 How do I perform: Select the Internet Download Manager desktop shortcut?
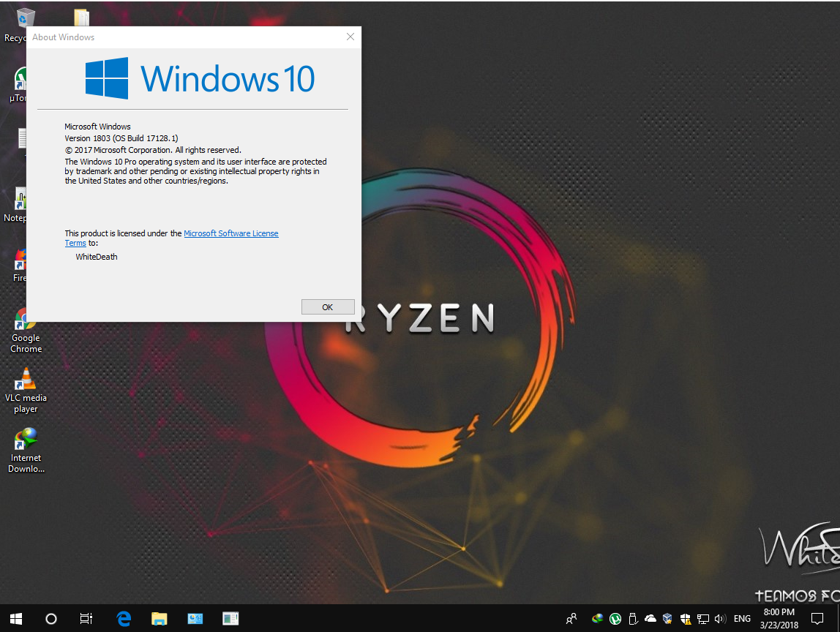[x=26, y=451]
